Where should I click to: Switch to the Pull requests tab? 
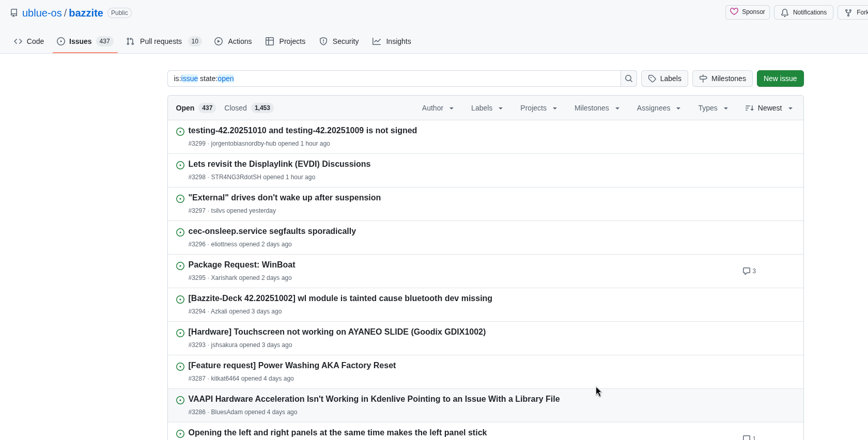pyautogui.click(x=163, y=41)
